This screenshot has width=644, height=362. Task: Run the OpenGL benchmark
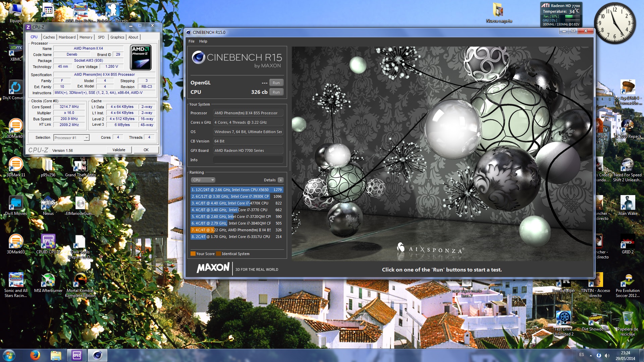click(x=276, y=83)
